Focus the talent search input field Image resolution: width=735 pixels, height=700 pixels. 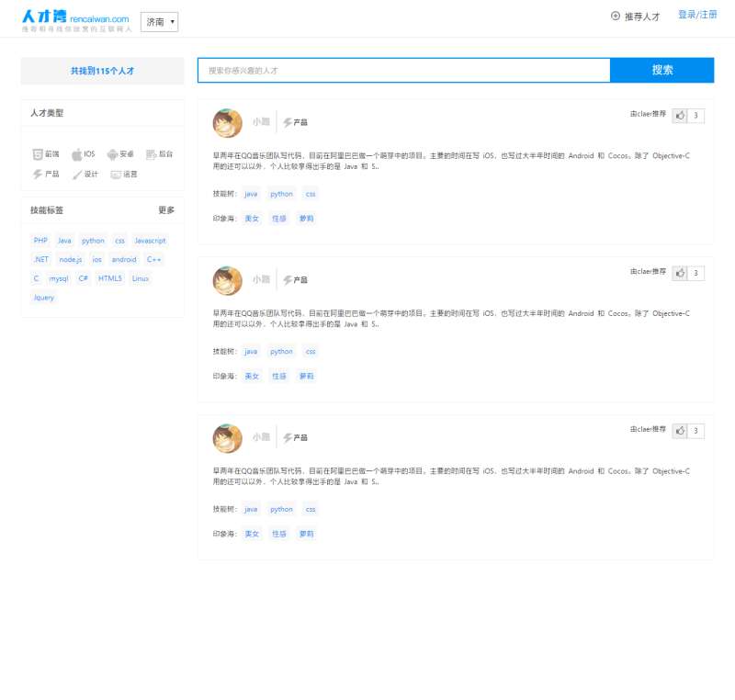[403, 70]
